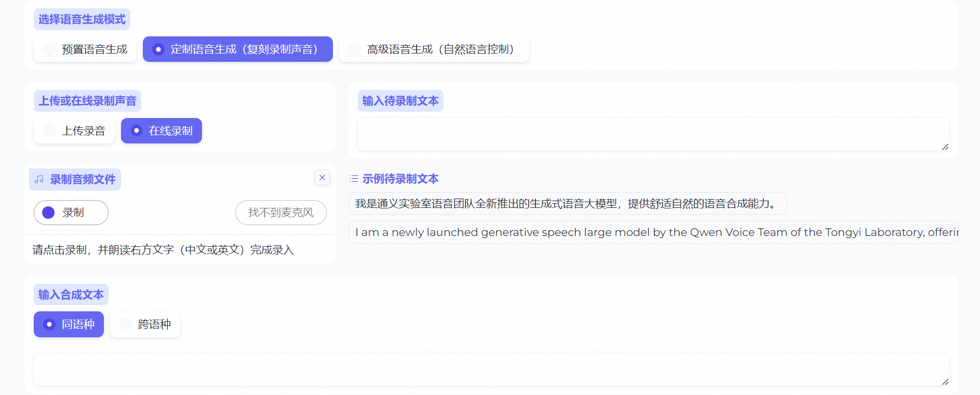Select 定制语音生成（复刻录制声音）mode
Image resolution: width=980 pixels, height=395 pixels.
pos(238,49)
